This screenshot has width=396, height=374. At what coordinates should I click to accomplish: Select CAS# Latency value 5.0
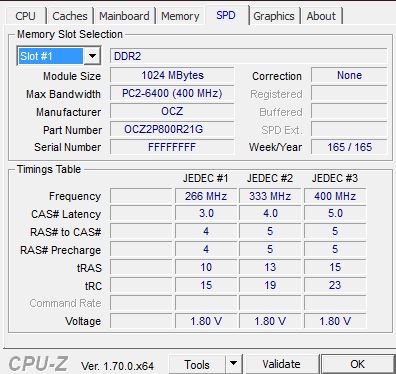335,213
